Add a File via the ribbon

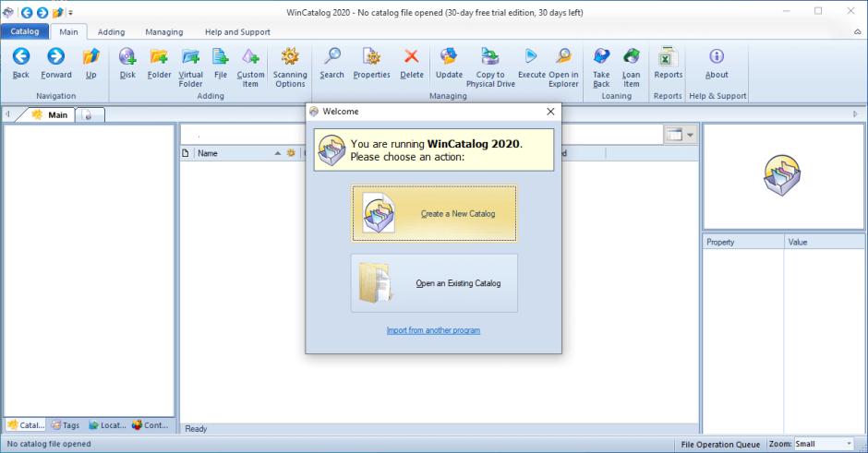pyautogui.click(x=221, y=64)
